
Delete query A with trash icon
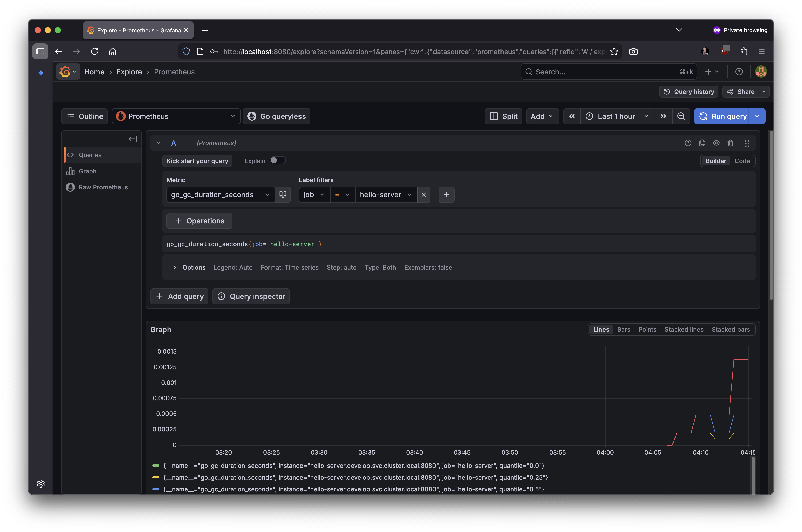click(730, 143)
